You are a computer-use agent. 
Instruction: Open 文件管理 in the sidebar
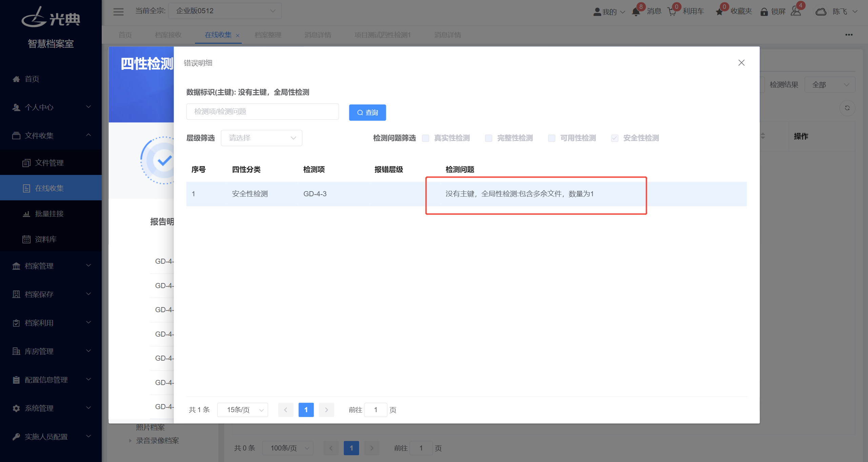51,163
